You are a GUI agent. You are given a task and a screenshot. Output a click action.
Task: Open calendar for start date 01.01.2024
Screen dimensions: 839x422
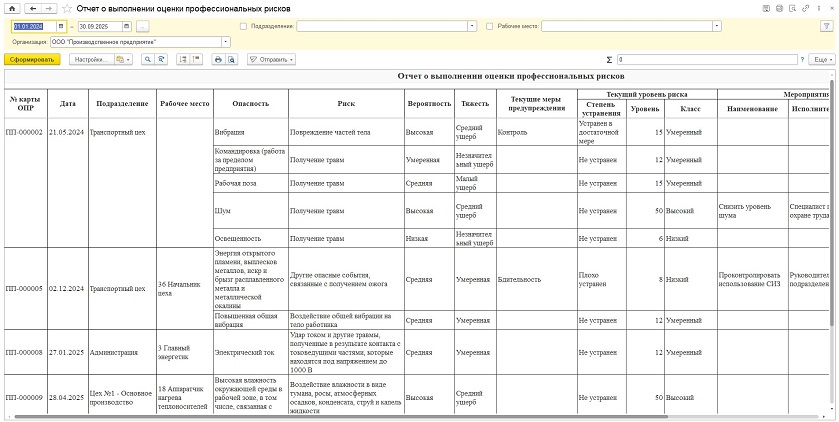click(61, 26)
